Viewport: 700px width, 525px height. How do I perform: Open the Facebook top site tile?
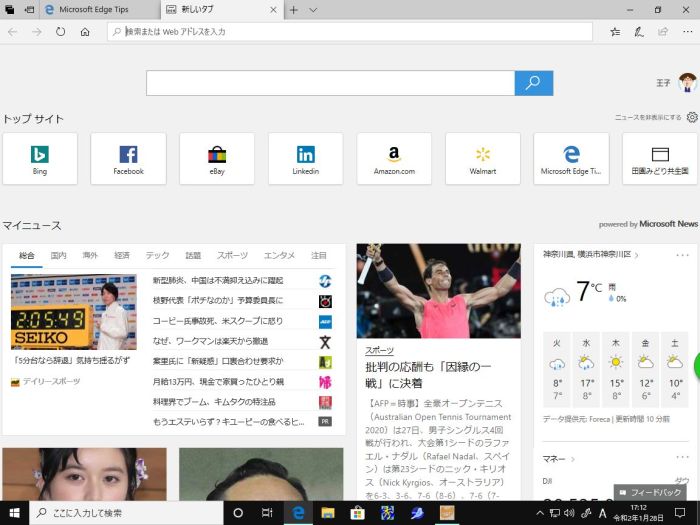(x=128, y=159)
